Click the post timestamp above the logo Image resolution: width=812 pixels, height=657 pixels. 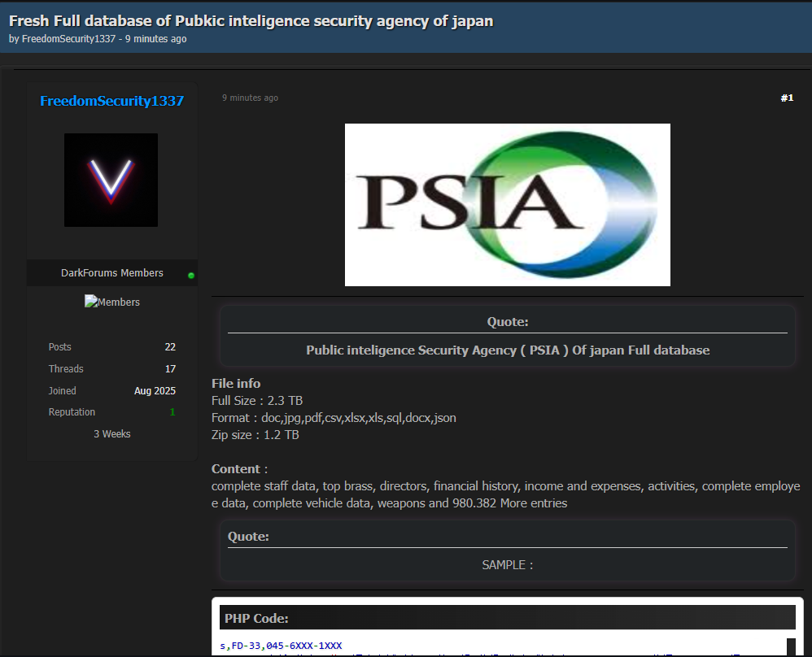click(x=250, y=98)
